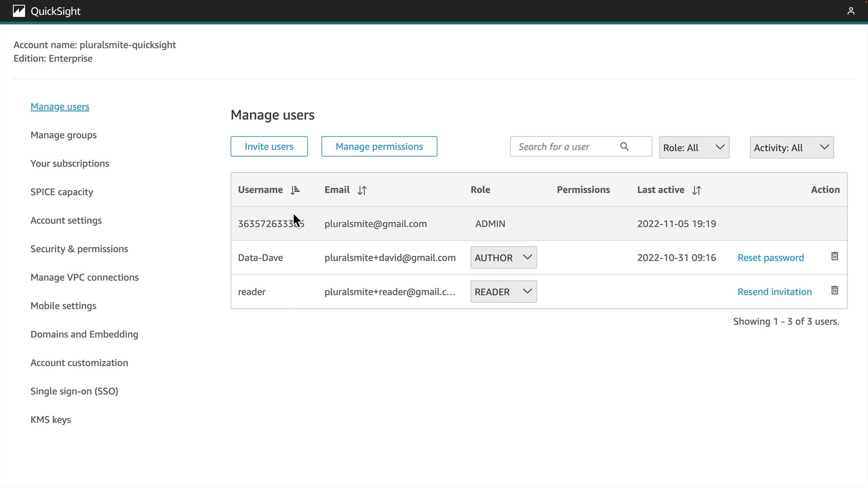Expand the Role: All filter dropdown
The width and height of the screenshot is (868, 488).
click(x=694, y=148)
